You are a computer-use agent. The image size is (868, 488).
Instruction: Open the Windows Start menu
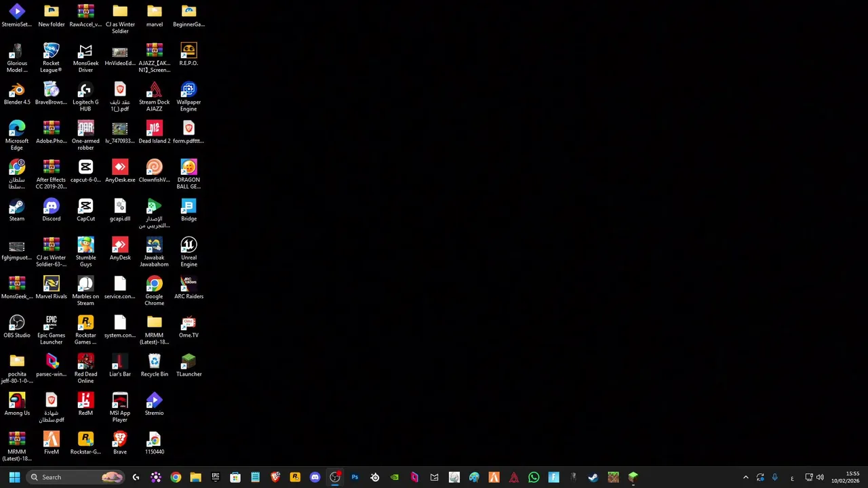[x=14, y=477]
